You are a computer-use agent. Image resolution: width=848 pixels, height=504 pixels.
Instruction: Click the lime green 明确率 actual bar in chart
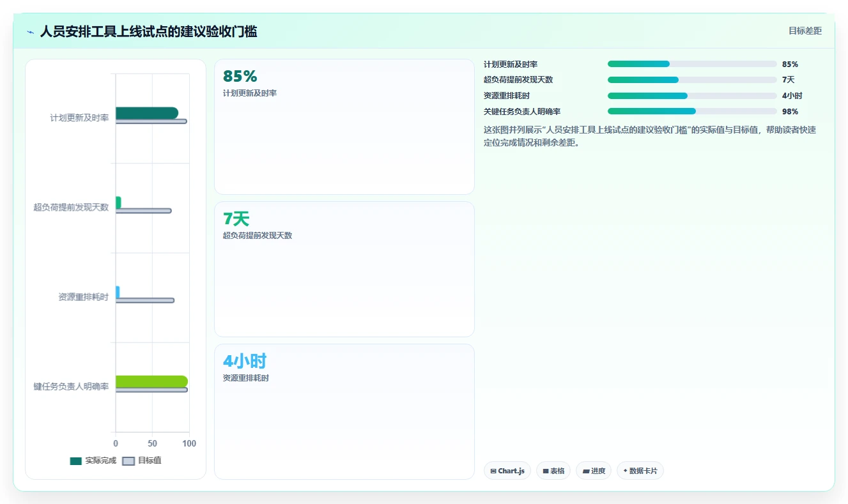point(151,381)
